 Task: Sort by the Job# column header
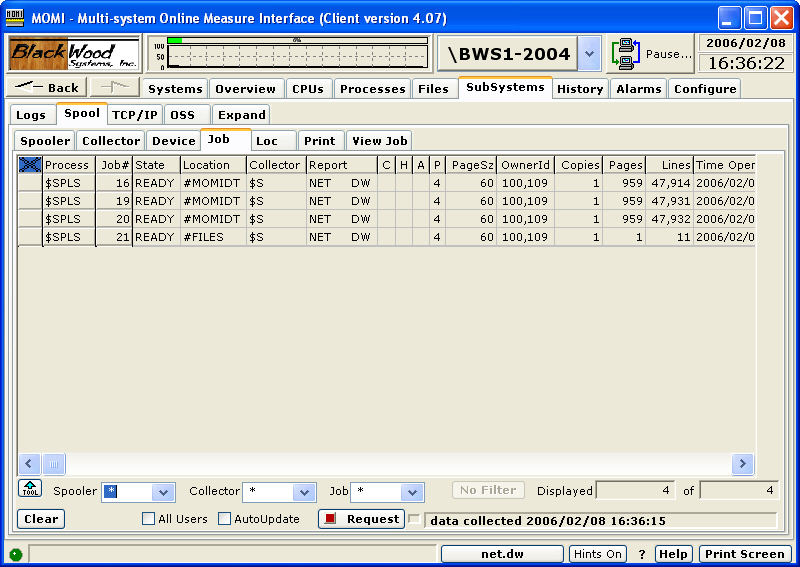114,165
